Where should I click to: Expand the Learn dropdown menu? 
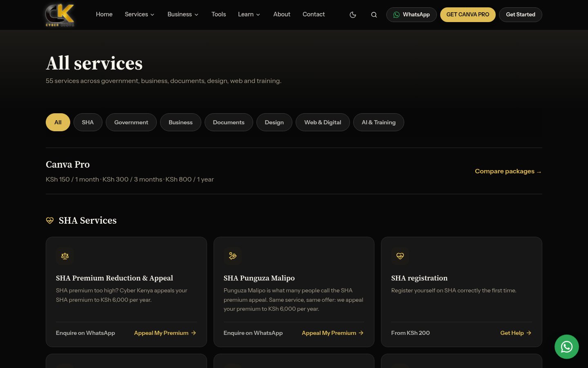coord(249,14)
